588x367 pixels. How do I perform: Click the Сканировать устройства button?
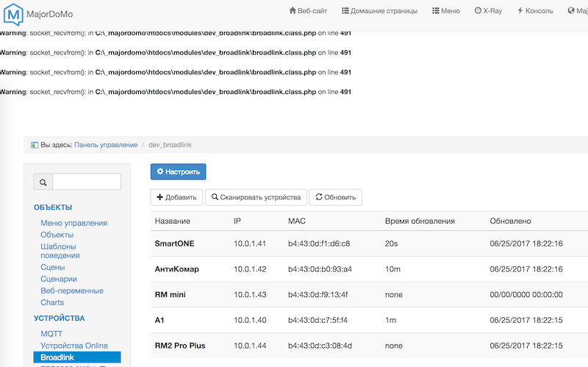(x=256, y=197)
